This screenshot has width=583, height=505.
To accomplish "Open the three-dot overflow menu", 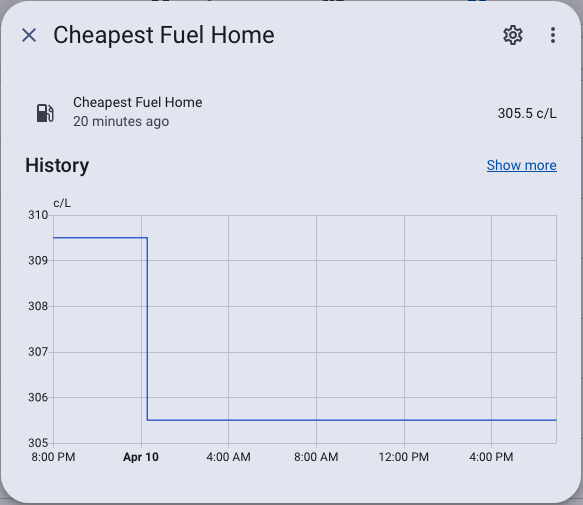I will pos(553,35).
